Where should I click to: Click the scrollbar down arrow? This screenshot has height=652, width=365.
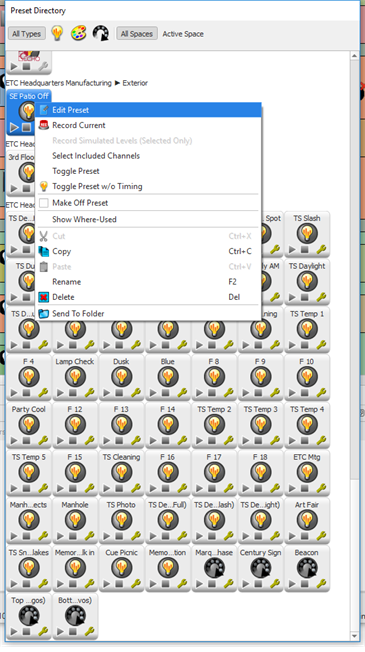tap(355, 636)
